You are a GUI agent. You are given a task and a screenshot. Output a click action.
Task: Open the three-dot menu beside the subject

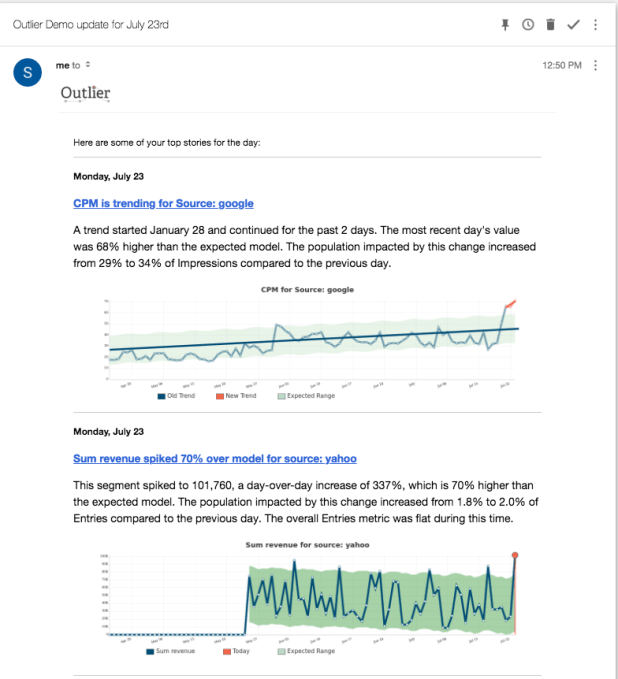(596, 24)
